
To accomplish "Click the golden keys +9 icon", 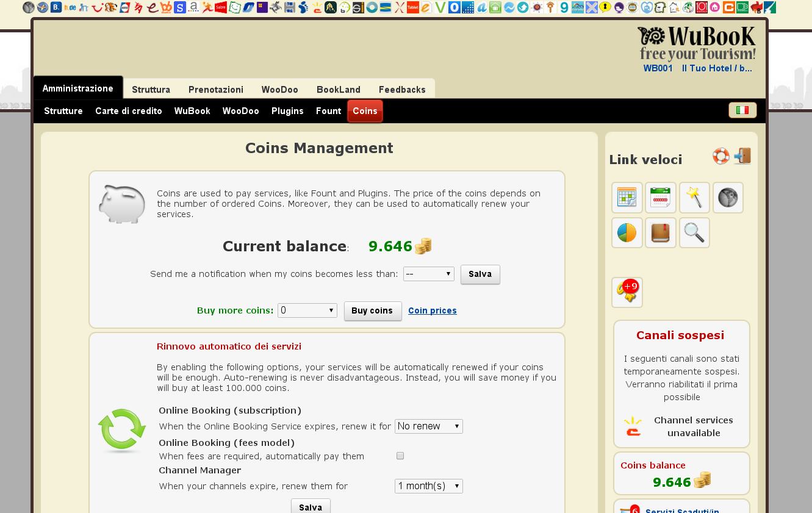I will 627,292.
